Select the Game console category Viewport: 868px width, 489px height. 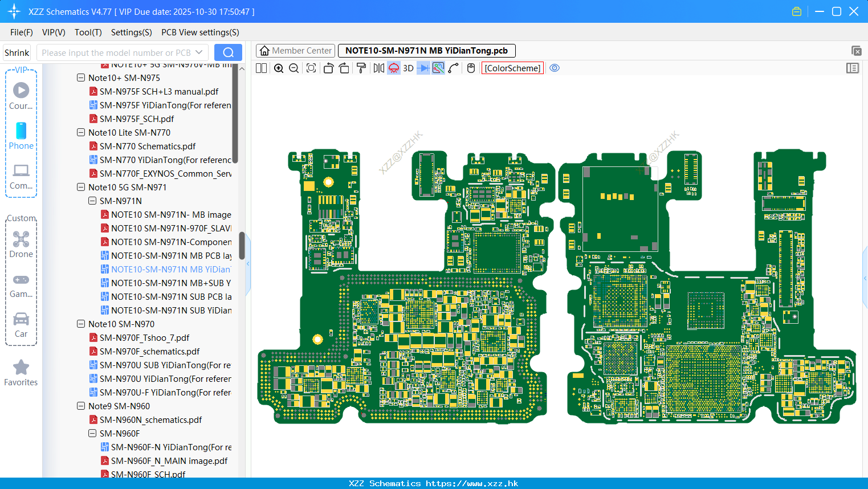[21, 286]
